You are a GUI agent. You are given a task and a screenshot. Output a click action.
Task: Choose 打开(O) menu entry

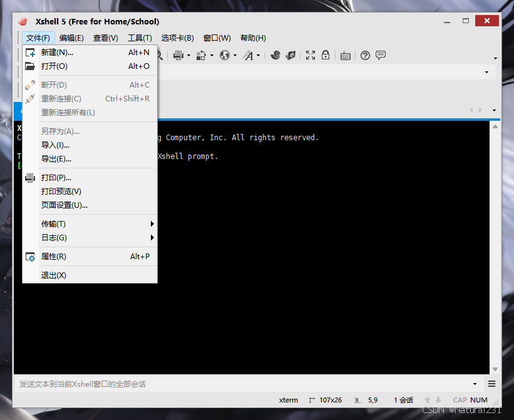(90, 66)
